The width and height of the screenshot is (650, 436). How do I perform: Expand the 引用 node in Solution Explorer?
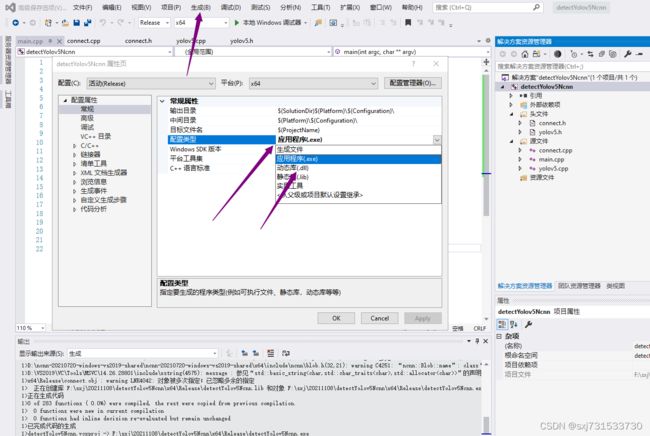pyautogui.click(x=511, y=95)
